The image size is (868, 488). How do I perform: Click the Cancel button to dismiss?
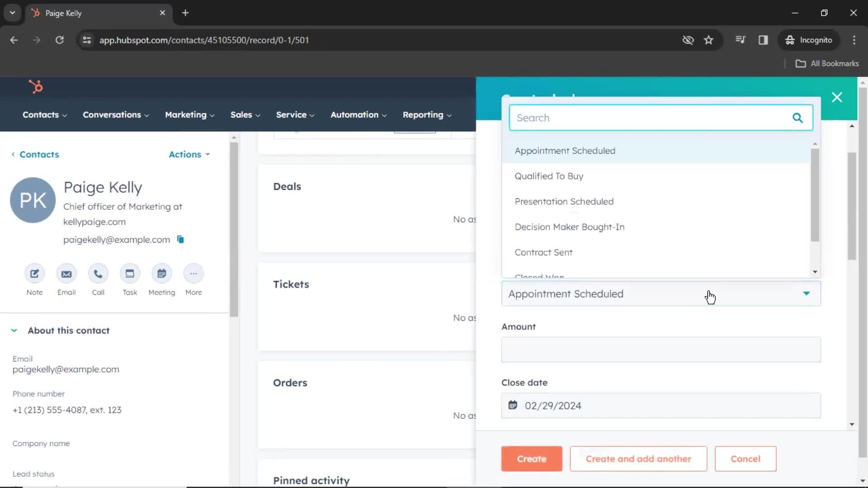click(x=746, y=459)
